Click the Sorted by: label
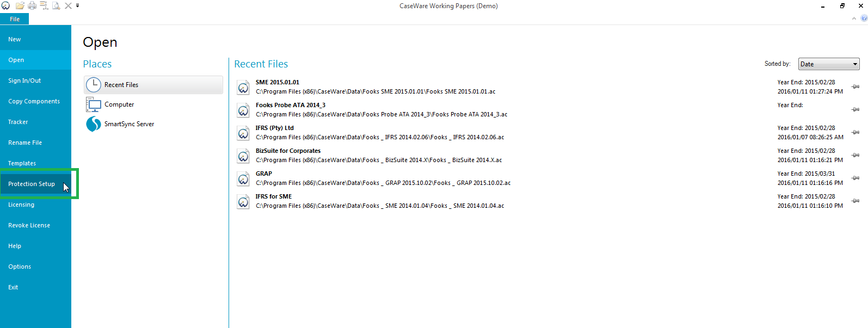 tap(778, 64)
